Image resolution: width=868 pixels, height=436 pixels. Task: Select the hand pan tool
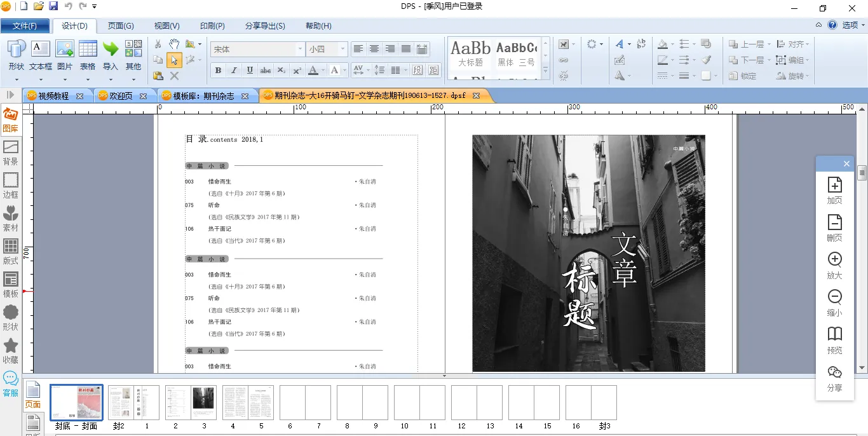click(x=174, y=44)
